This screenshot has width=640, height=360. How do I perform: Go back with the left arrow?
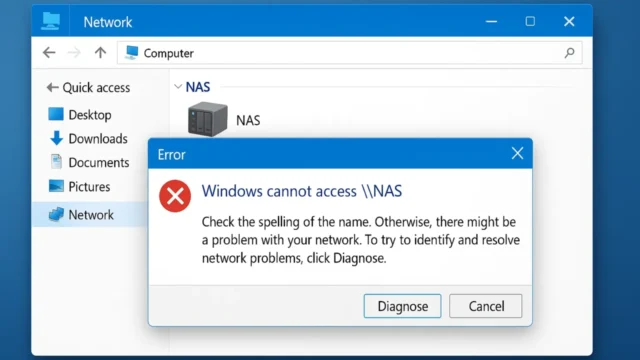[49, 52]
